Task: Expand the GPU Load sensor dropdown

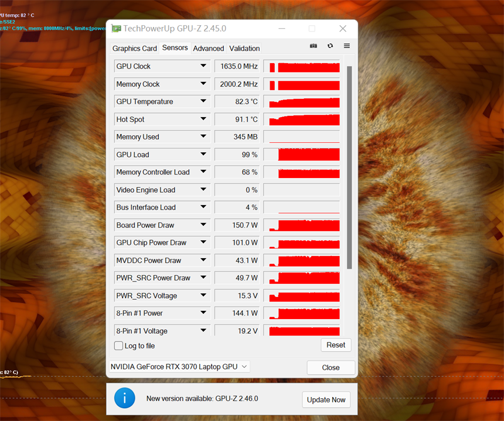Action: click(x=203, y=154)
